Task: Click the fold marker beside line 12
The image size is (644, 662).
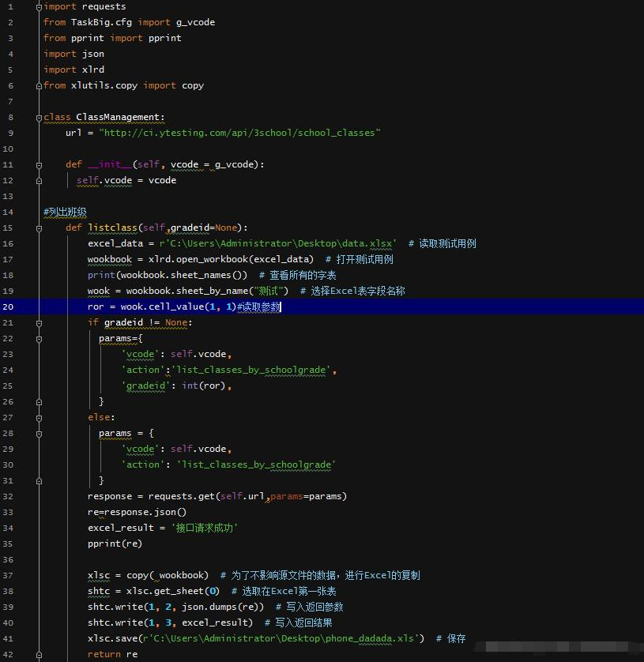Action: (x=38, y=180)
